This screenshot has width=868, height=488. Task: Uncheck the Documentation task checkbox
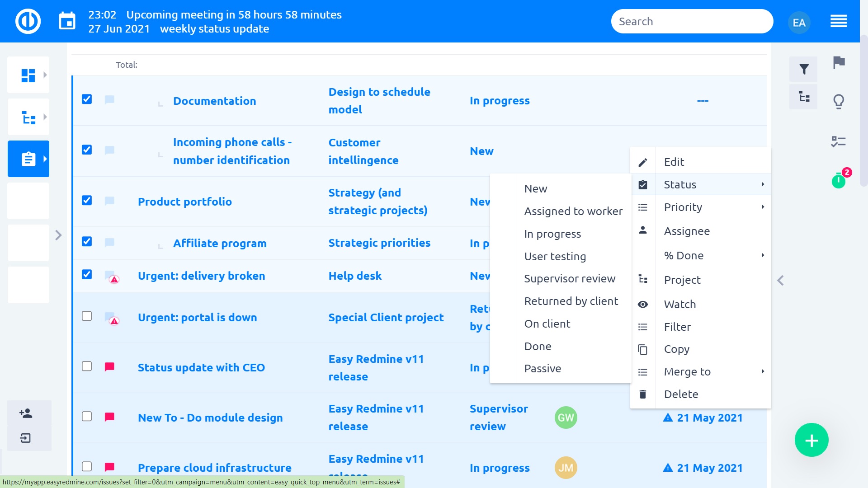87,99
